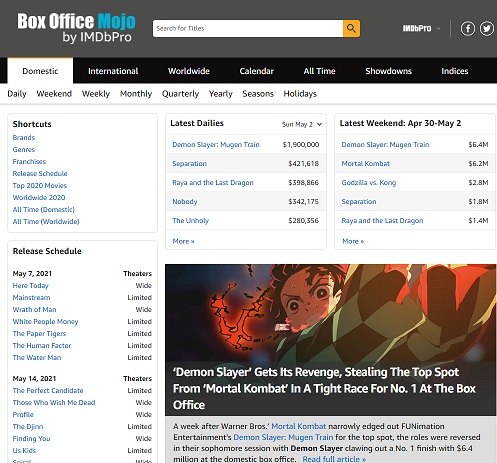The image size is (497, 463).
Task: Open Demon Slayer in Latest Dailies
Action: (x=216, y=144)
